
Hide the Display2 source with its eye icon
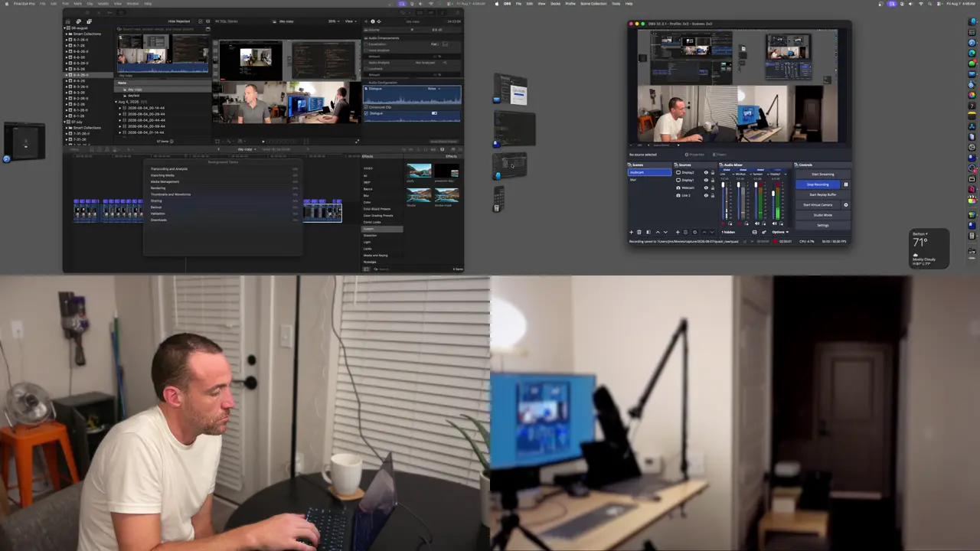point(706,172)
